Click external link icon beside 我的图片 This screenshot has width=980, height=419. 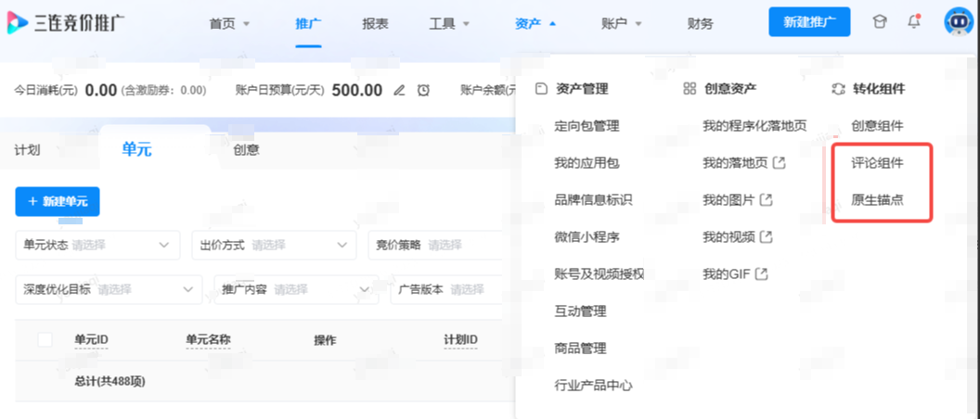pos(767,200)
